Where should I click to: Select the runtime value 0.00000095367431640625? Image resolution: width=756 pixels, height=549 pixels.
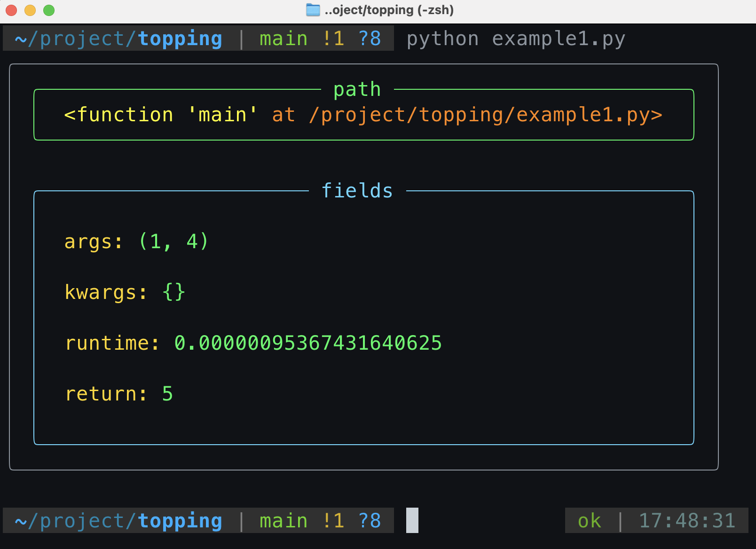(x=308, y=343)
